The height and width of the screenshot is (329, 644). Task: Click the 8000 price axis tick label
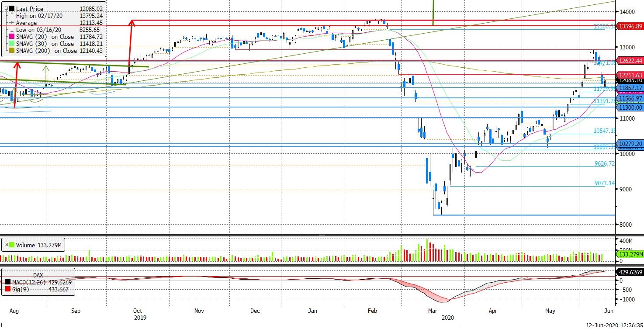[626, 225]
